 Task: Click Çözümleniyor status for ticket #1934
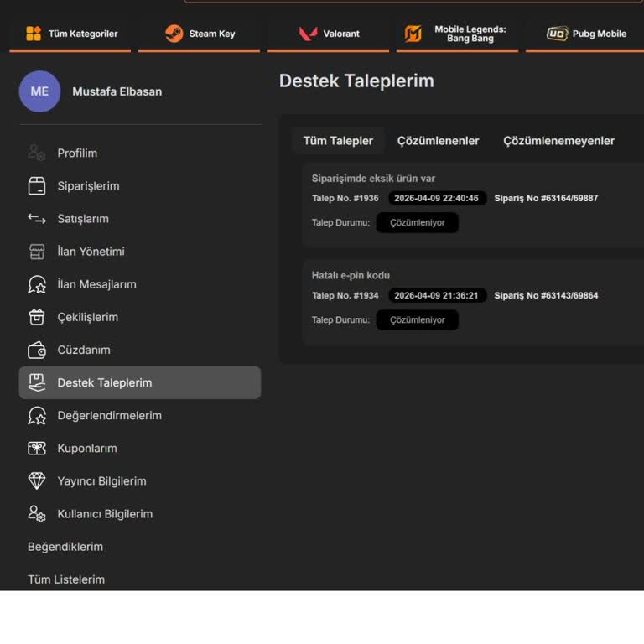coord(418,320)
